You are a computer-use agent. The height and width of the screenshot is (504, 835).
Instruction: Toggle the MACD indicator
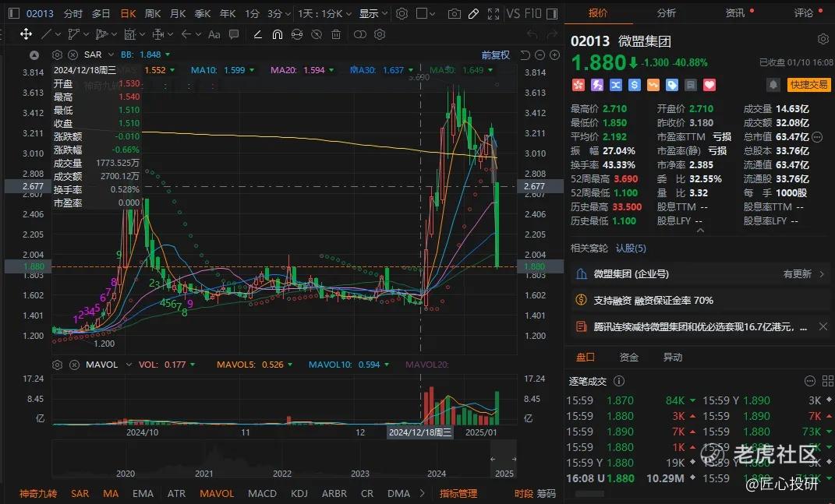pos(262,494)
